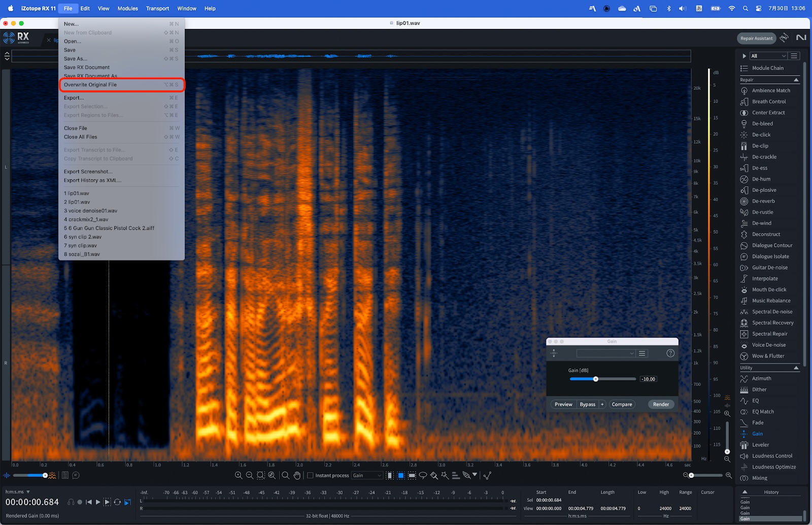Screen dimensions: 812x525
Task: Choose Overwrite Original File menu item
Action: [90, 85]
